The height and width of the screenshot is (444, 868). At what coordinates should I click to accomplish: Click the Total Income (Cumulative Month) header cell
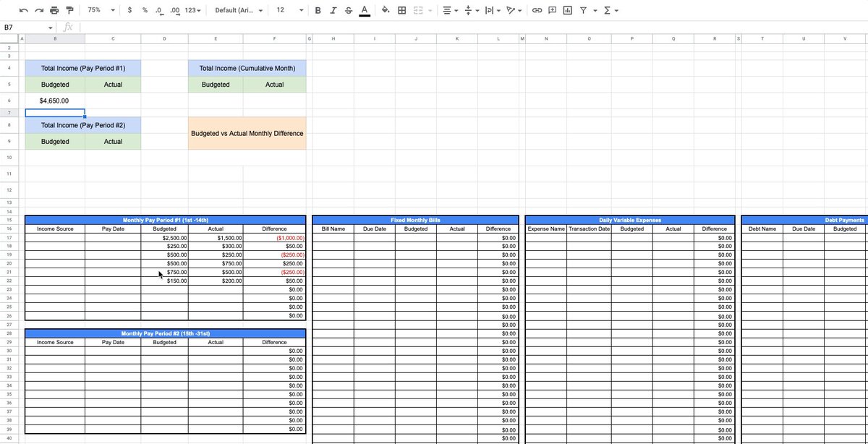click(x=247, y=68)
